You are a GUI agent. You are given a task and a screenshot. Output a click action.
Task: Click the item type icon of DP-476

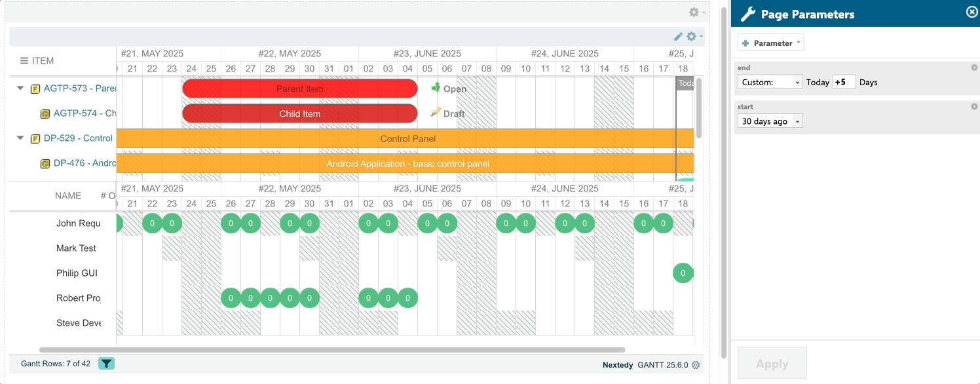click(45, 164)
